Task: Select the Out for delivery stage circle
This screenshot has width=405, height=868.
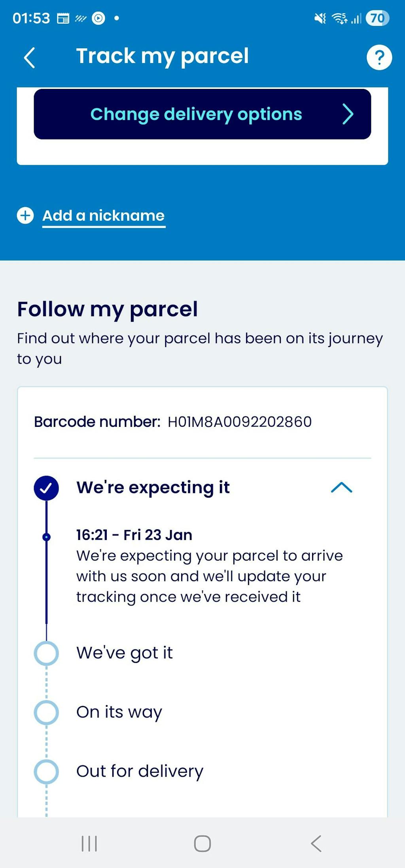Action: click(46, 772)
